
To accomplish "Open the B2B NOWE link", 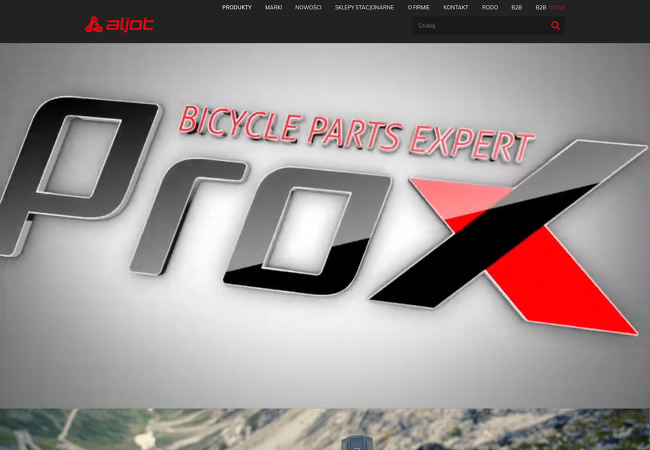I will click(550, 7).
